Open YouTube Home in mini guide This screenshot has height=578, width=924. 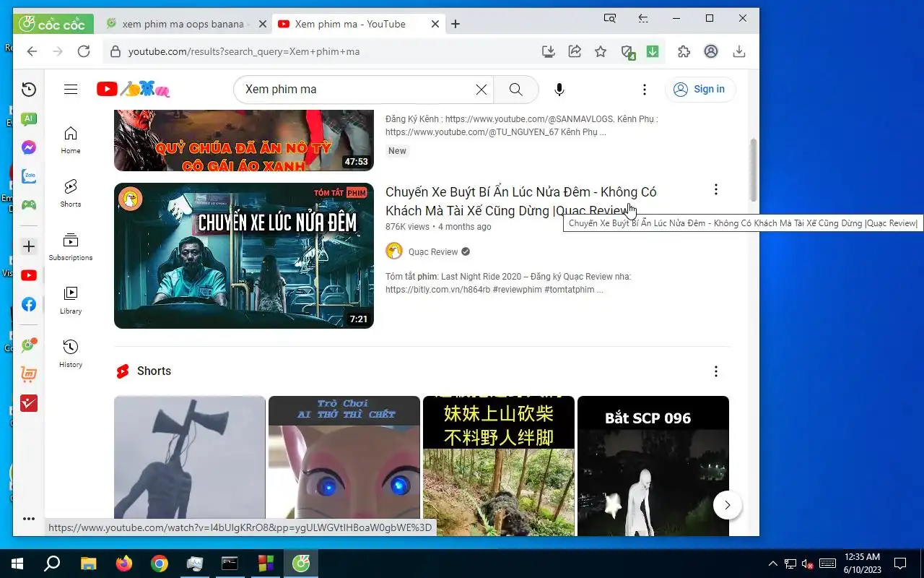(x=71, y=140)
